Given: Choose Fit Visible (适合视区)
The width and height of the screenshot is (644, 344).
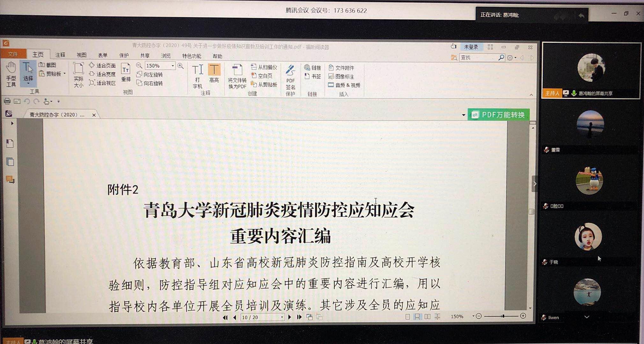Looking at the screenshot, I should (x=102, y=83).
